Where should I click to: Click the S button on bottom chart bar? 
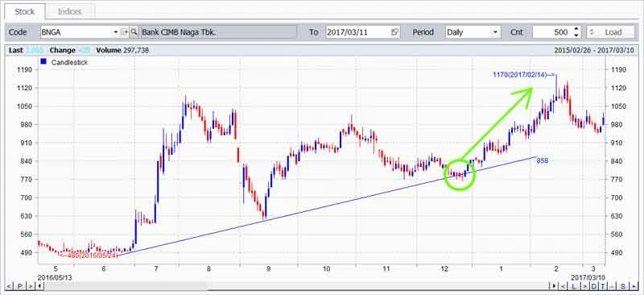tap(622, 286)
